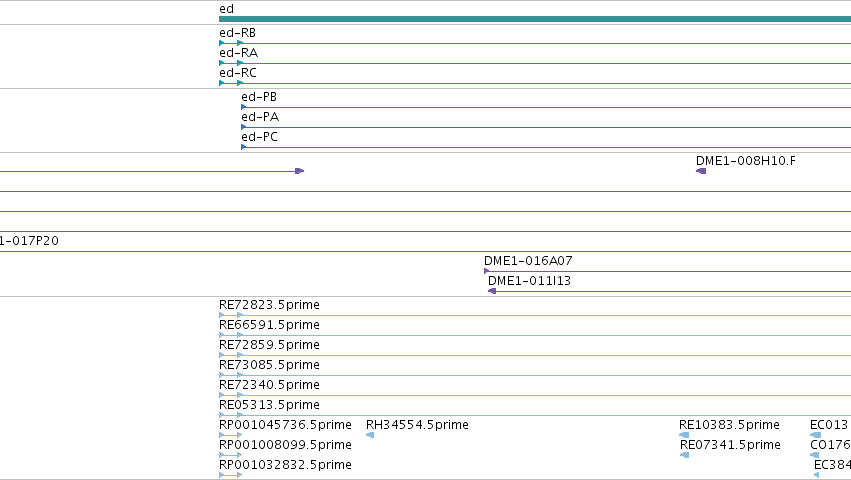Click the RE10383.5prime arrow glyph
The image size is (851, 480).
click(x=684, y=435)
